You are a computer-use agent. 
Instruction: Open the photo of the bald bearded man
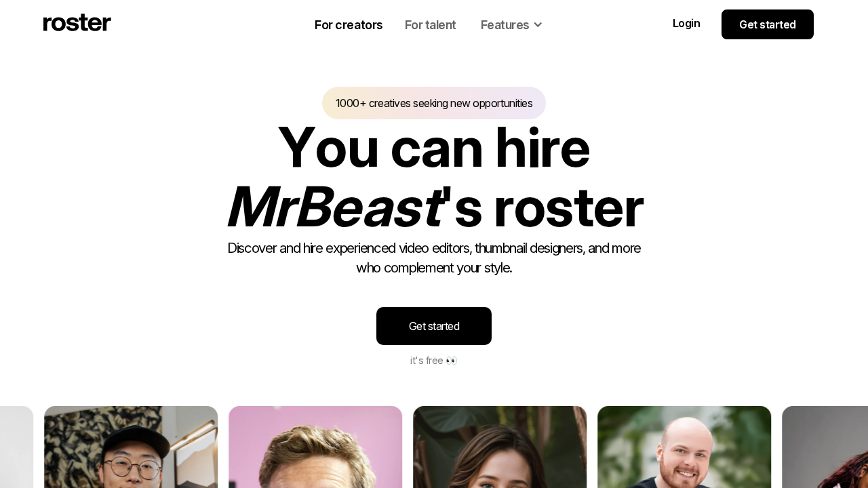point(684,447)
